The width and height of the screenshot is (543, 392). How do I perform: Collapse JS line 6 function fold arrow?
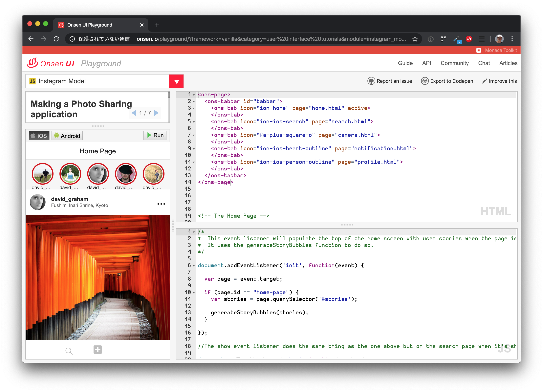tap(194, 266)
